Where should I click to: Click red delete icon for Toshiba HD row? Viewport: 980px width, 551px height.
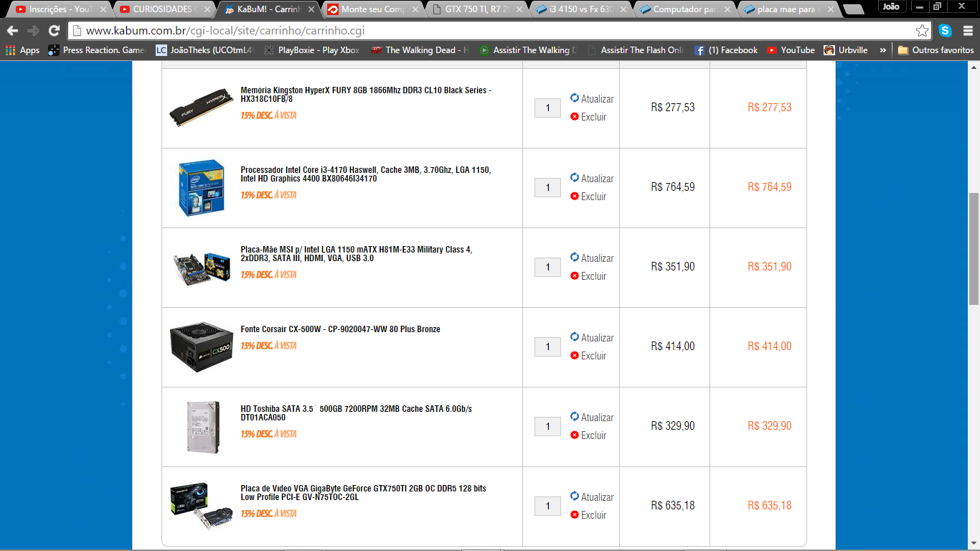[575, 435]
